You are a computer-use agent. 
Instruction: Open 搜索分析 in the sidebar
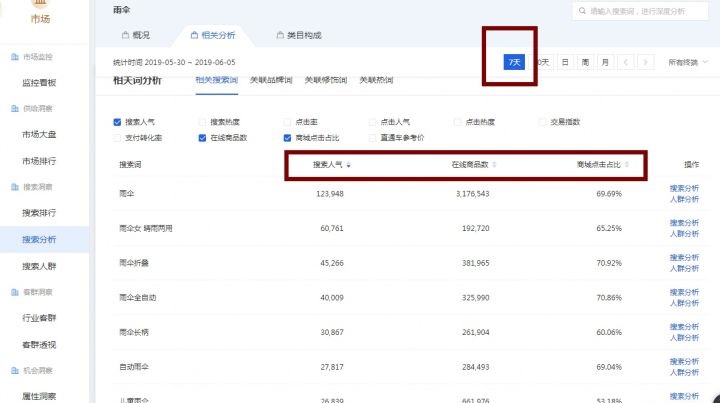39,240
